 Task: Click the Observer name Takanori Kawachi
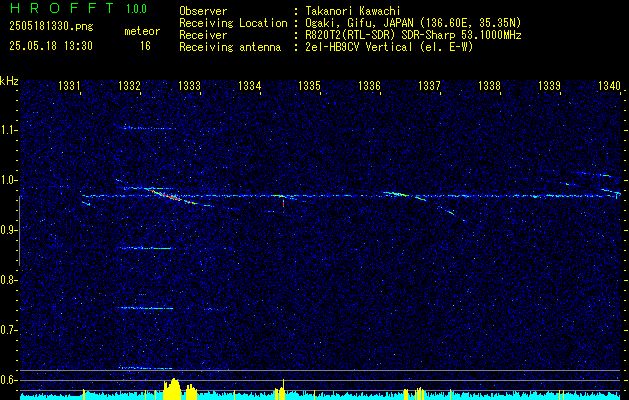click(x=351, y=11)
